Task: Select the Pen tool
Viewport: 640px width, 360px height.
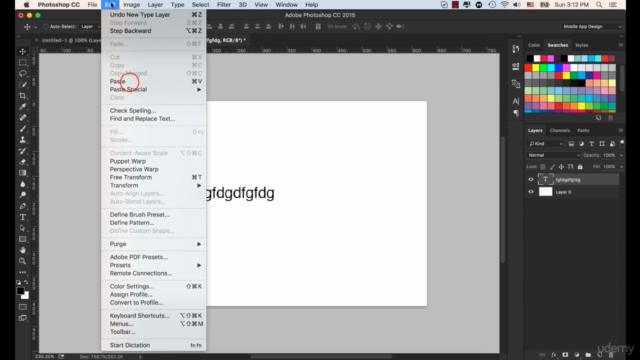Action: 22,206
